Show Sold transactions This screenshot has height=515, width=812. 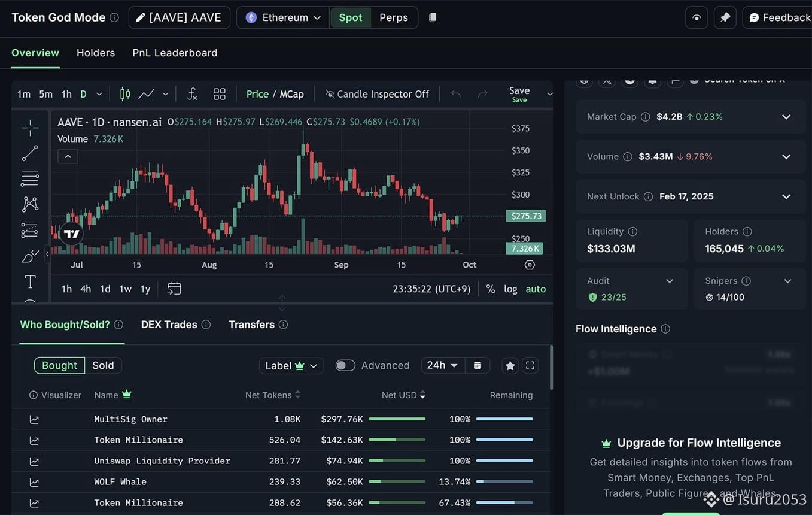[103, 365]
